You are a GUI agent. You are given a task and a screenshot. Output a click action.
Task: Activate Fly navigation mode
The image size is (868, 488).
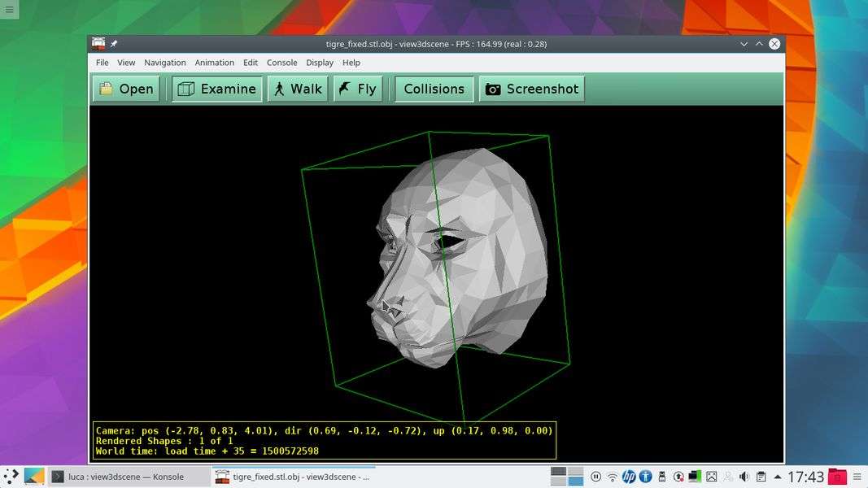click(358, 89)
